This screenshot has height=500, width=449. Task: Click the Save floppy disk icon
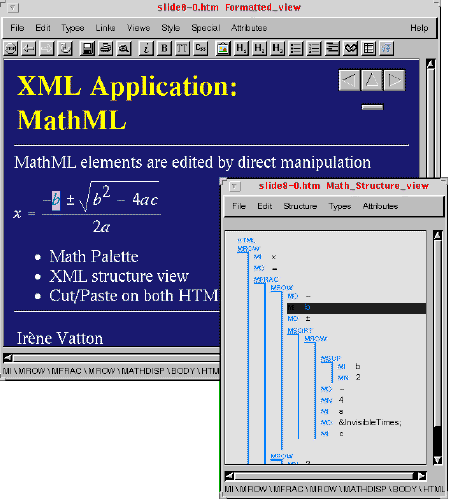click(88, 49)
